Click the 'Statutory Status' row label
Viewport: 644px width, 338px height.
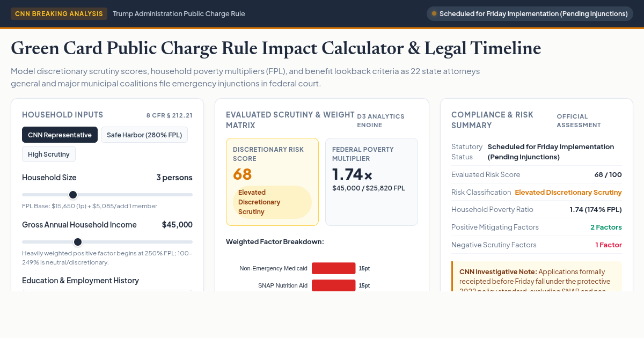467,152
